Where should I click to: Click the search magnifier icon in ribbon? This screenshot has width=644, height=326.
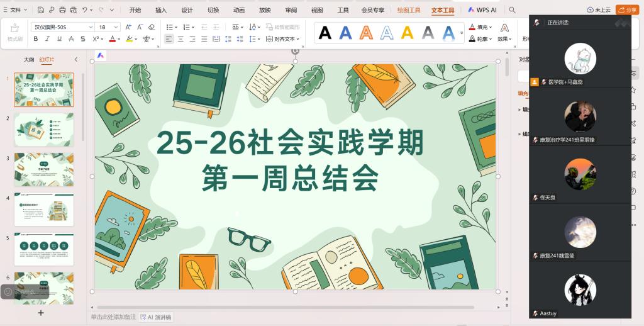point(513,10)
